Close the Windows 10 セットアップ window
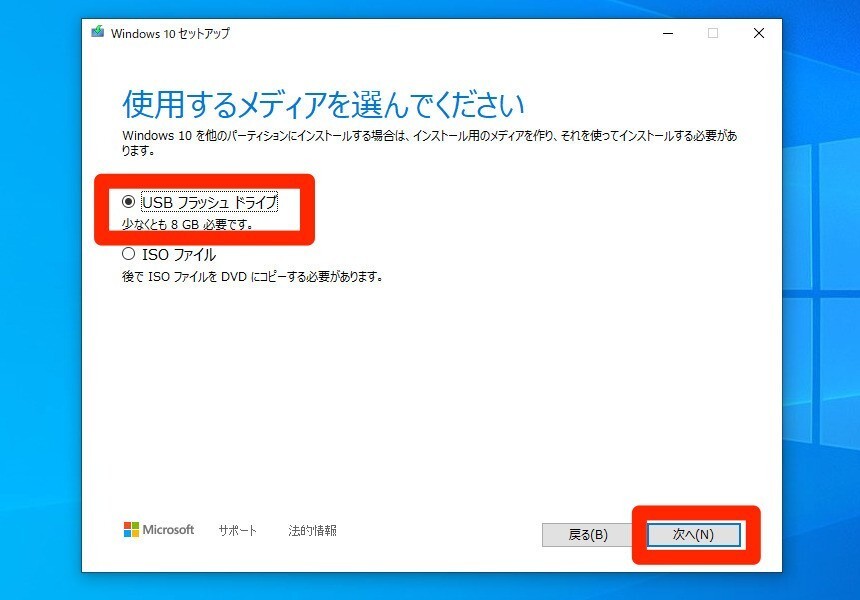The height and width of the screenshot is (600, 860). pos(759,33)
